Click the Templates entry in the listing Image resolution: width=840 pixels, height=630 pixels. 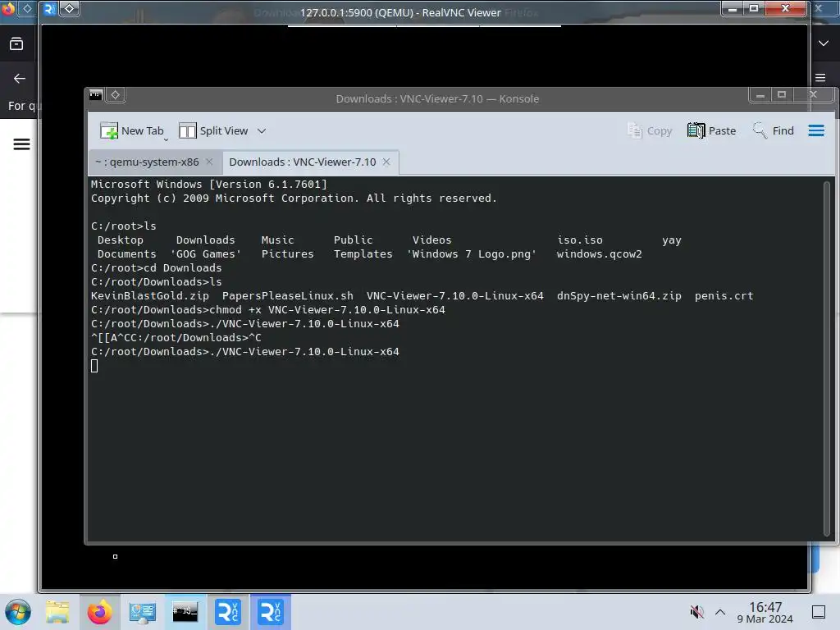tap(363, 254)
